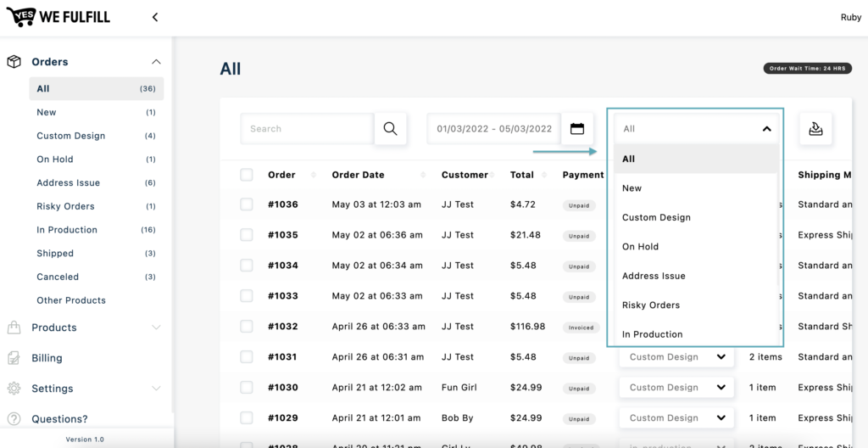Check the box for order #1033
Image resolution: width=868 pixels, height=448 pixels.
[247, 296]
